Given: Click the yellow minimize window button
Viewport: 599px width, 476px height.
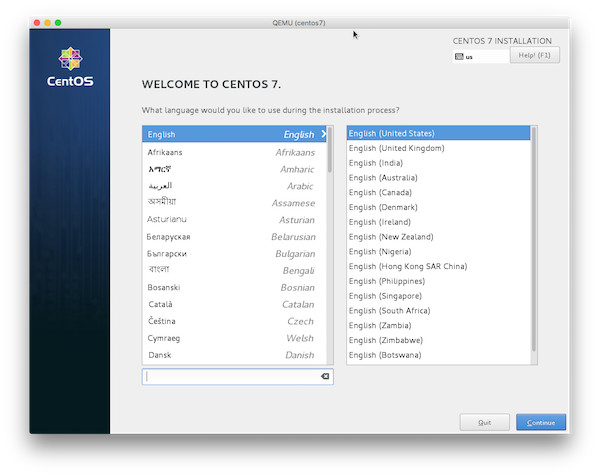Looking at the screenshot, I should [x=47, y=23].
